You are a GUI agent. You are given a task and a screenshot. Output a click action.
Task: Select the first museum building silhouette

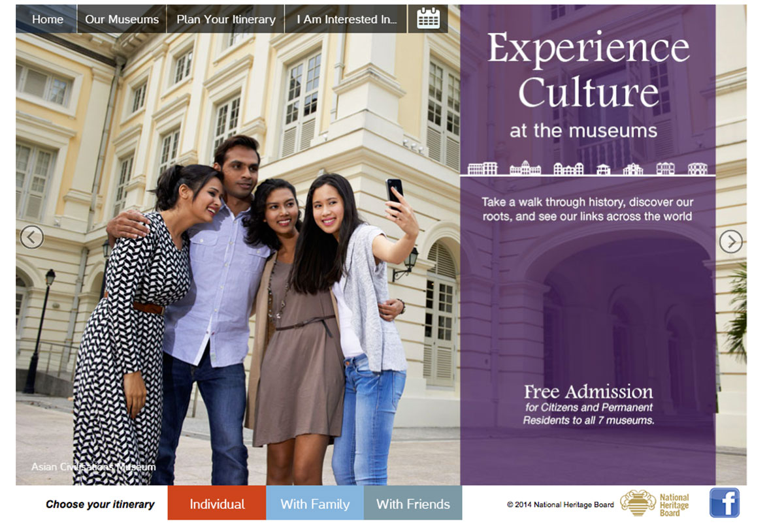[483, 168]
